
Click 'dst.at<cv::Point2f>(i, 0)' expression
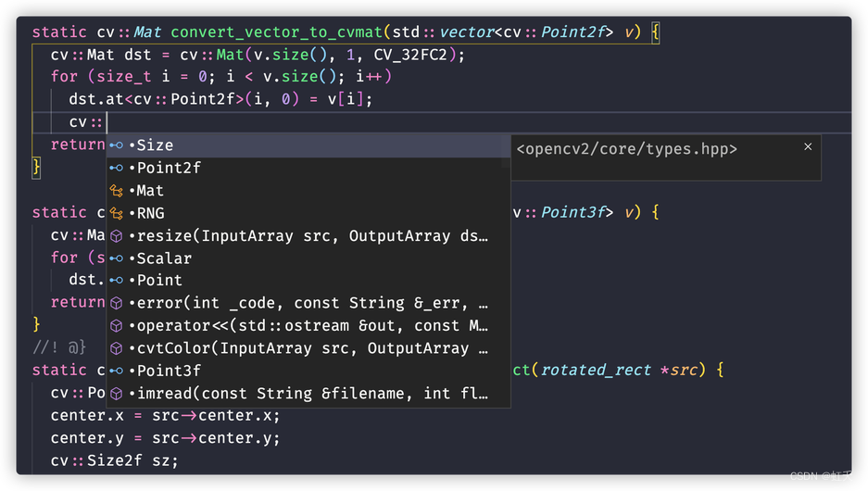[183, 99]
